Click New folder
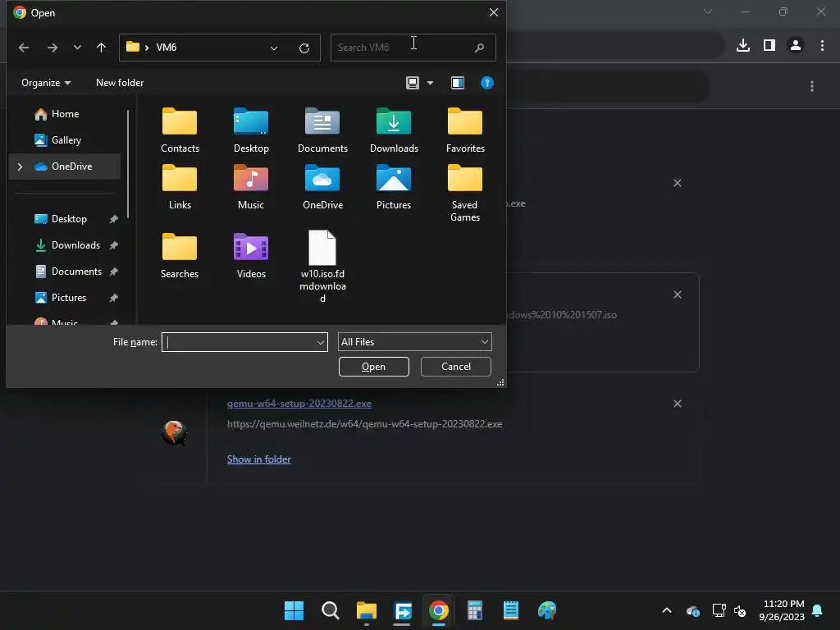This screenshot has height=630, width=840. click(120, 83)
